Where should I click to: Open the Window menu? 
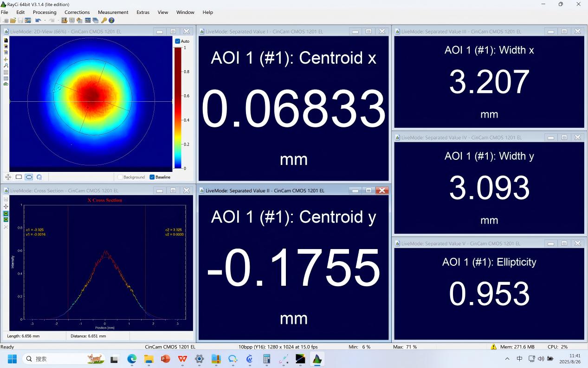[185, 12]
